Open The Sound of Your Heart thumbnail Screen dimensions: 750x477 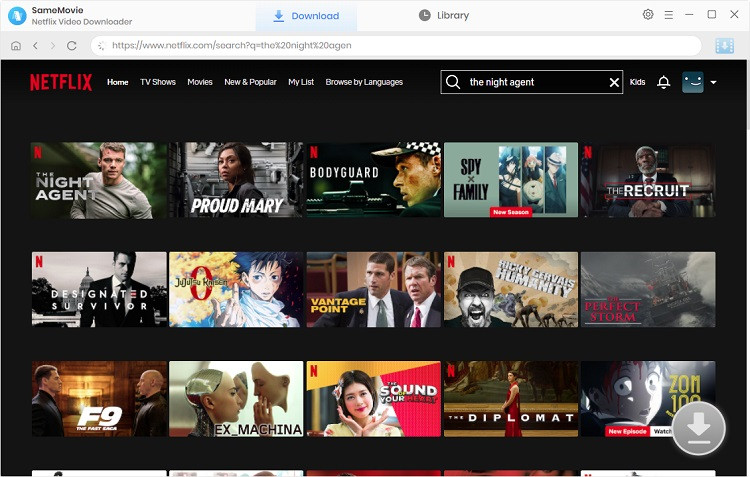[x=374, y=399]
